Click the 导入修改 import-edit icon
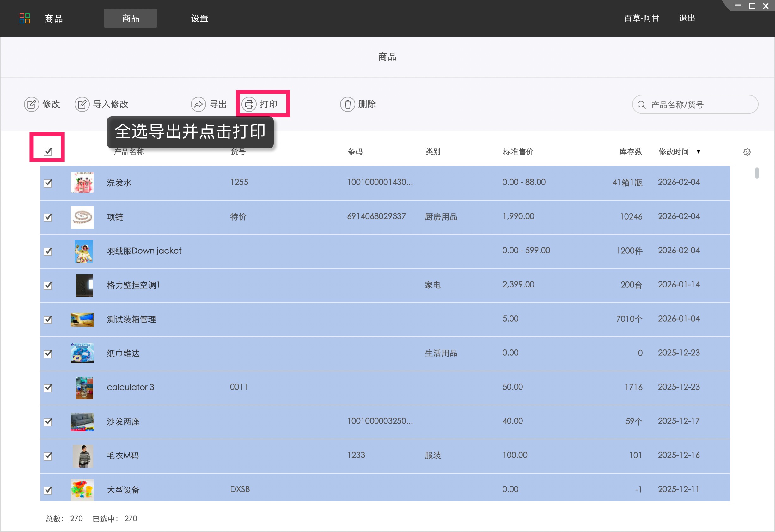The width and height of the screenshot is (775, 532). pyautogui.click(x=82, y=105)
